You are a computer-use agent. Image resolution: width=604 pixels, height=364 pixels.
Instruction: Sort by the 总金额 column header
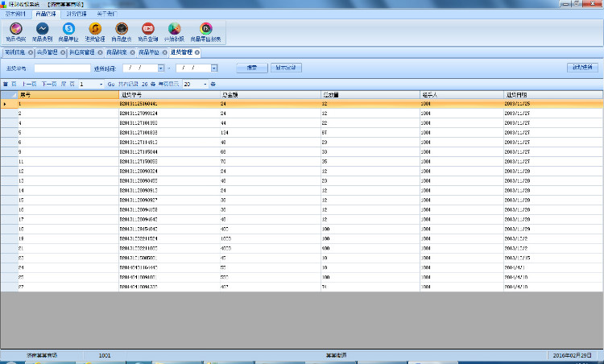tap(271, 95)
